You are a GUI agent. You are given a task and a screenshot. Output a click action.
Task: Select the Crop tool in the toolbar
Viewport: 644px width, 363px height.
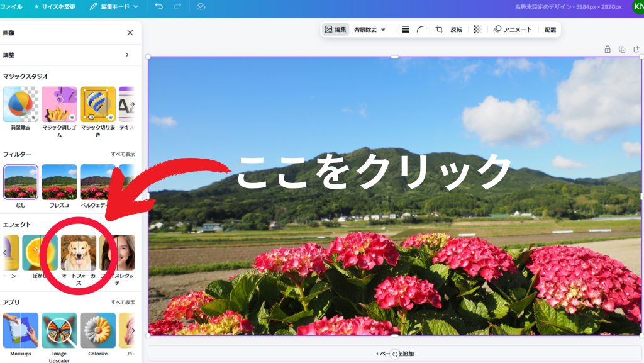tap(439, 29)
